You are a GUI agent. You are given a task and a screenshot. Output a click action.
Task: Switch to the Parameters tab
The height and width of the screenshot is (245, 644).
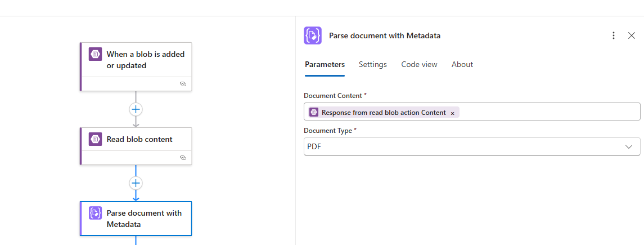pos(325,65)
